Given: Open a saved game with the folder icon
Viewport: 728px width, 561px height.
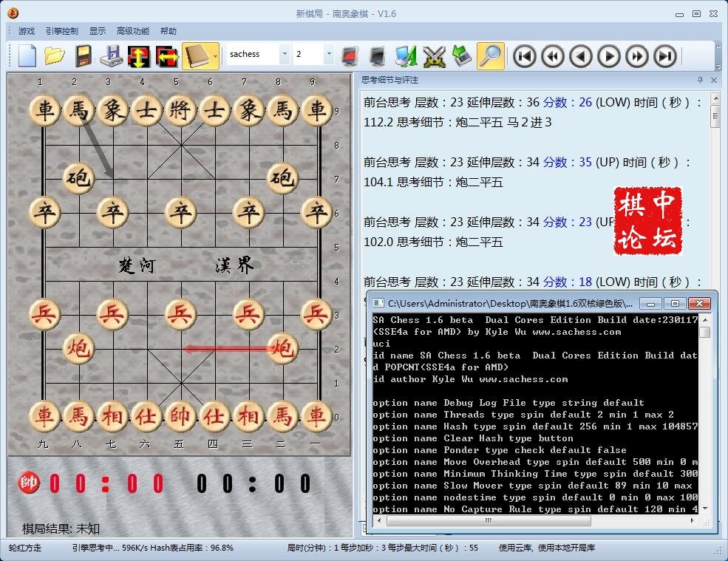Looking at the screenshot, I should (x=55, y=55).
